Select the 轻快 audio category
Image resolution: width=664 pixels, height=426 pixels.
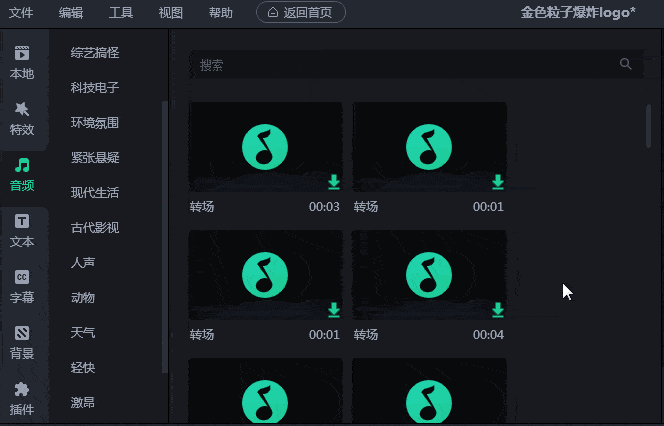pos(83,368)
